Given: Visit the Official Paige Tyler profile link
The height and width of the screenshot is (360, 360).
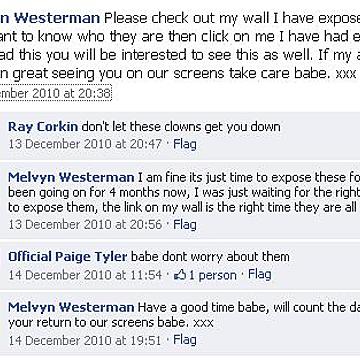Looking at the screenshot, I should (x=68, y=257).
